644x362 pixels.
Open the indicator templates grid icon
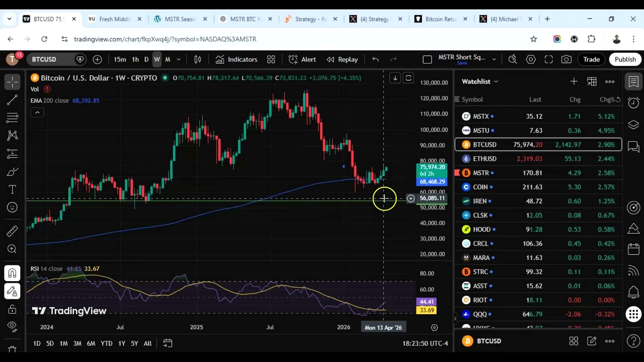tap(271, 60)
